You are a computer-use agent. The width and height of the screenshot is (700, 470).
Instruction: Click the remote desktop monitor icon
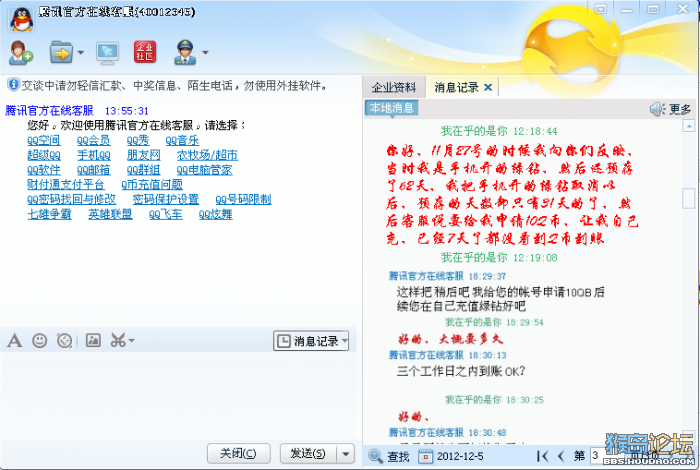coord(108,53)
